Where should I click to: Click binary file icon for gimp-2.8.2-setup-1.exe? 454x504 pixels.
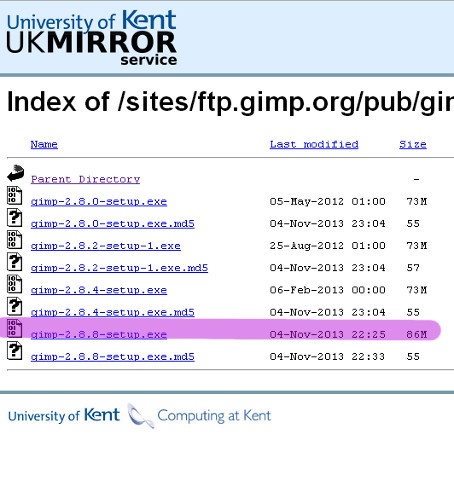[x=14, y=240]
